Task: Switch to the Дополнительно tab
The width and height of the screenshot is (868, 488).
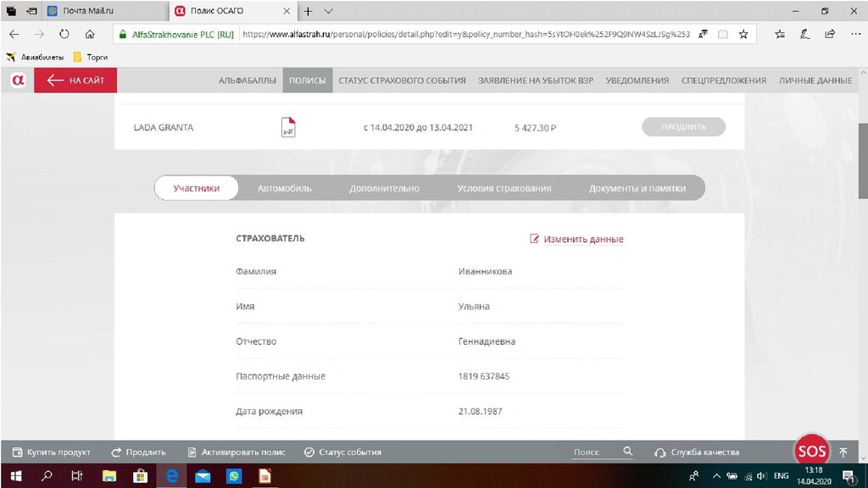Action: coord(384,188)
